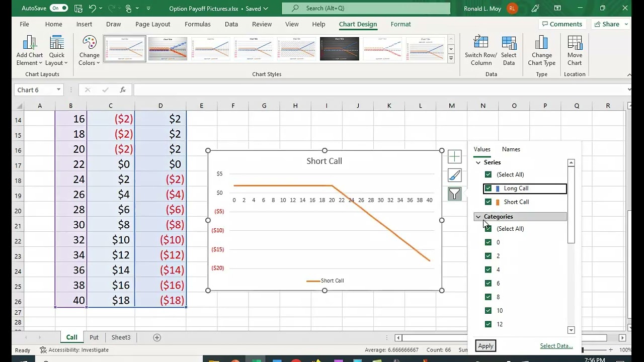The width and height of the screenshot is (644, 362).
Task: Open the Select Data... link
Action: (x=556, y=346)
